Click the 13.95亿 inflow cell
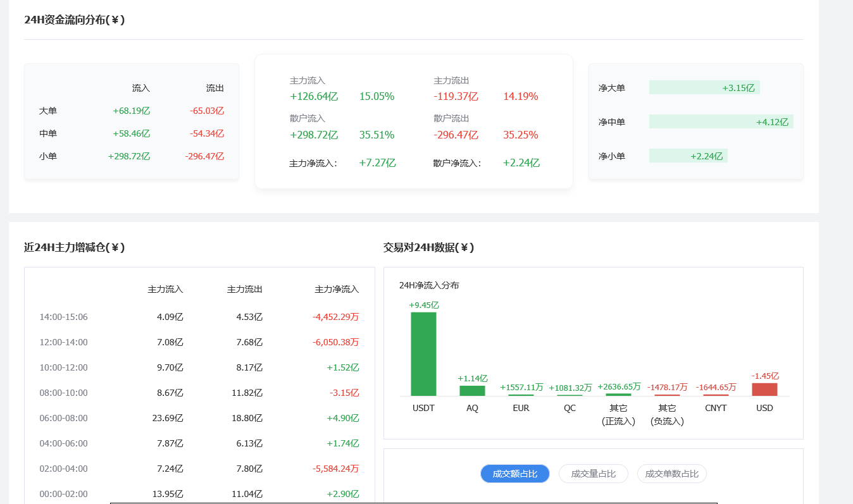 pos(168,494)
